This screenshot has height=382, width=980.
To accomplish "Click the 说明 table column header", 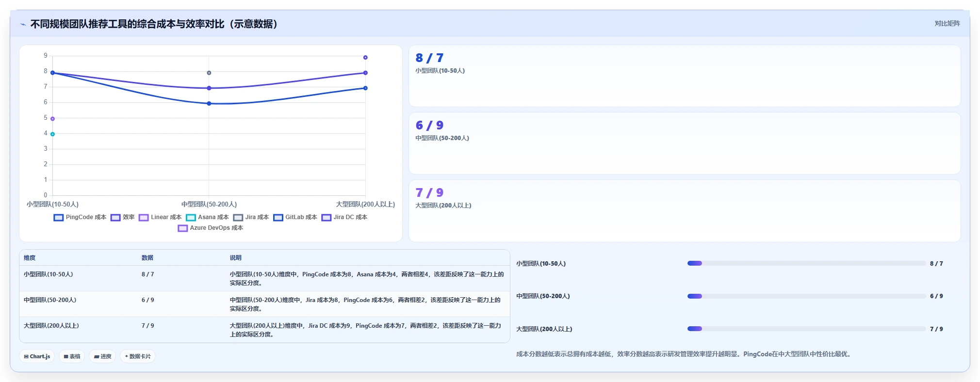I will tap(236, 258).
